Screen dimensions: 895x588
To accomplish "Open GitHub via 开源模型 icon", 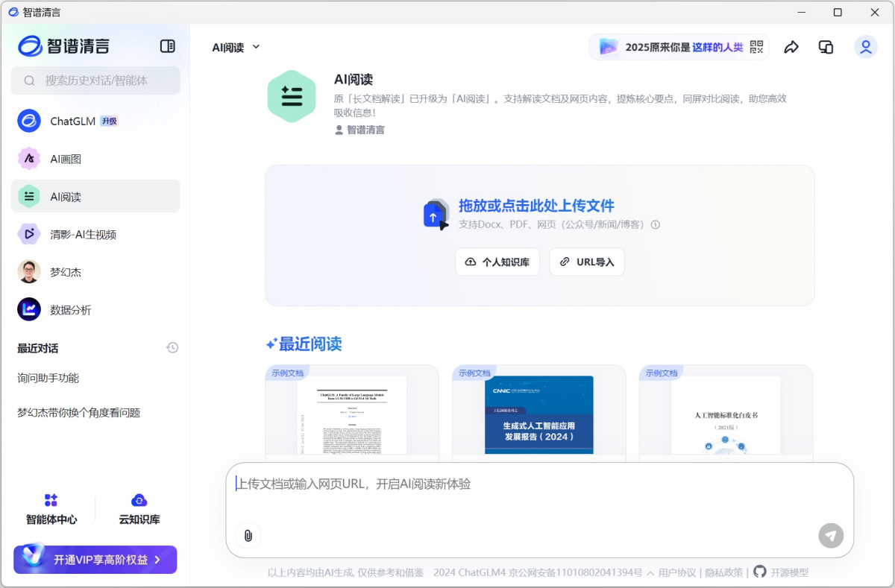I will tap(760, 572).
